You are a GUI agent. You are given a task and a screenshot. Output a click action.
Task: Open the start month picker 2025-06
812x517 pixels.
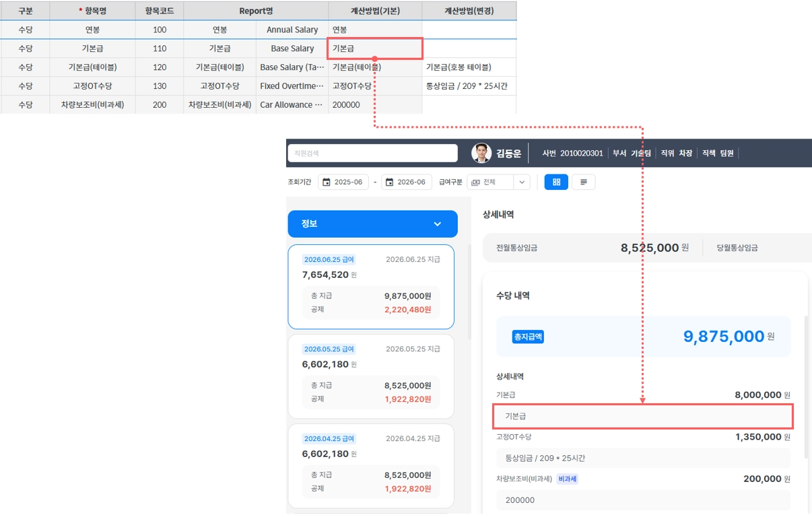(x=343, y=182)
